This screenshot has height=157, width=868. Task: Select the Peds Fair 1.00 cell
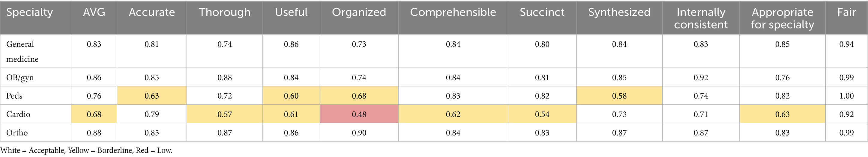(846, 96)
